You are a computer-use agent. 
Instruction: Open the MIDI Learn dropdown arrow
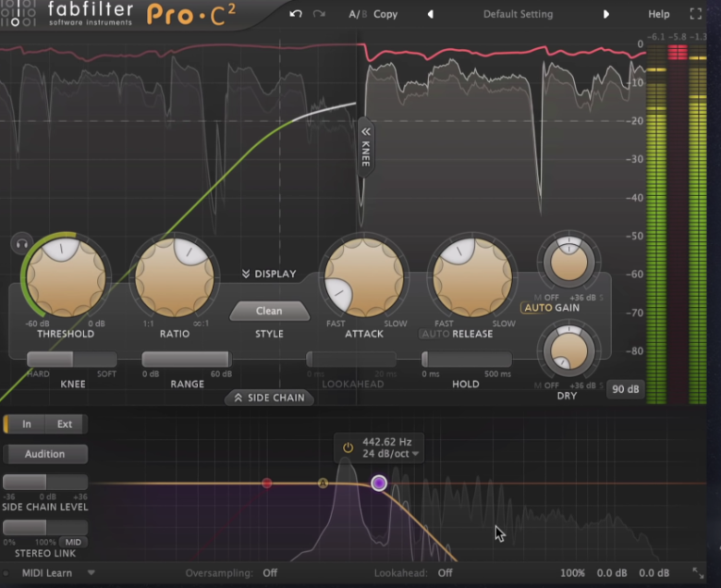tap(91, 573)
